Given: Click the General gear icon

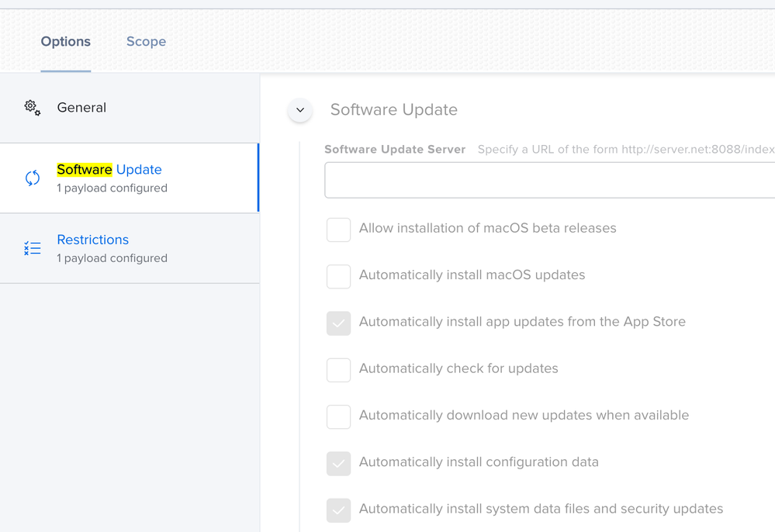Looking at the screenshot, I should (33, 108).
